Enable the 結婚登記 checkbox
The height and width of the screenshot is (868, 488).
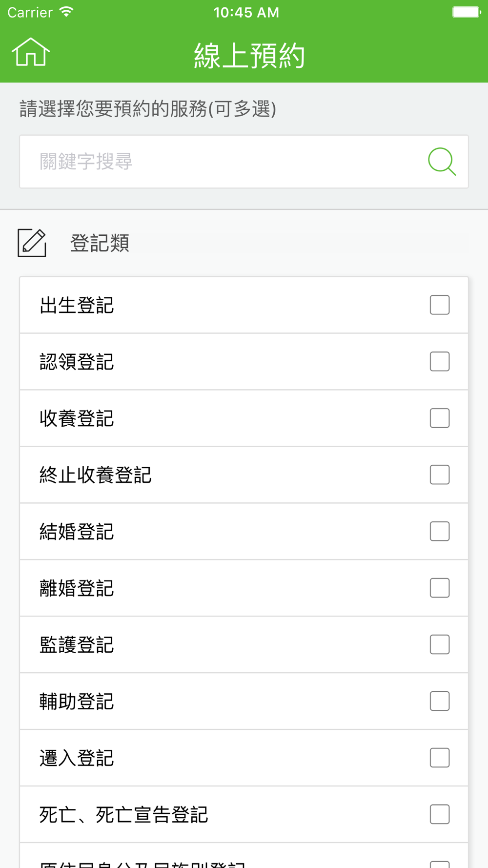pos(440,532)
